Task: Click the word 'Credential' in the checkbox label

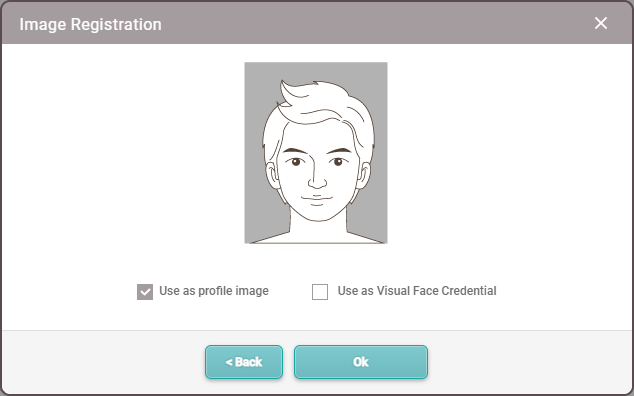Action: pos(469,291)
